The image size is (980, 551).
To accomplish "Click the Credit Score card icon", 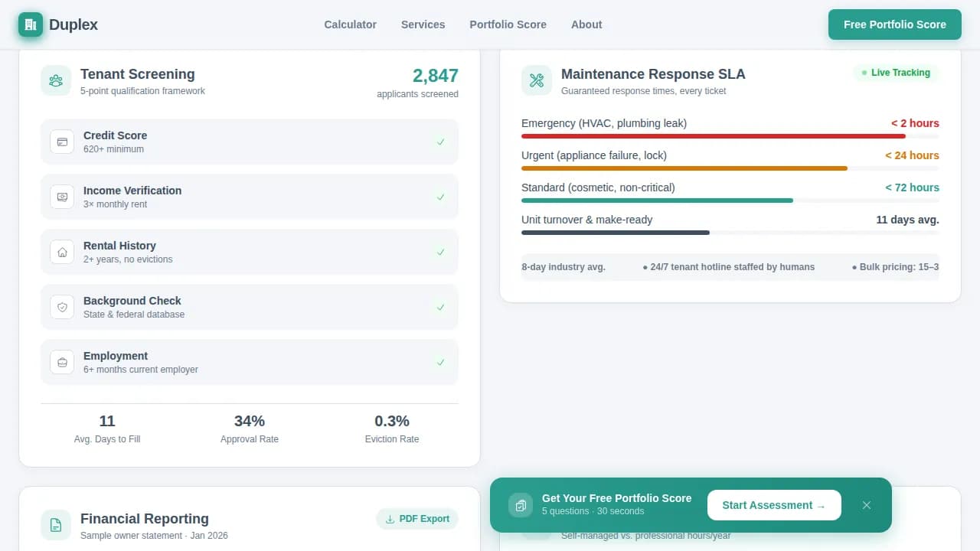I will (62, 142).
